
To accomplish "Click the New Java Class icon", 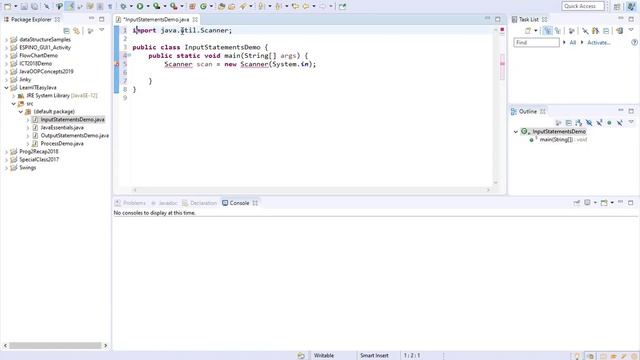I will (x=203, y=6).
